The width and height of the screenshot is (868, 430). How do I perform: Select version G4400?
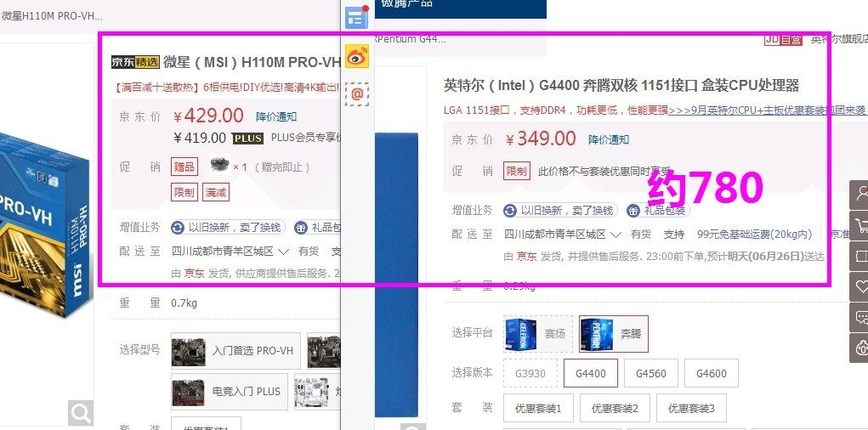591,374
